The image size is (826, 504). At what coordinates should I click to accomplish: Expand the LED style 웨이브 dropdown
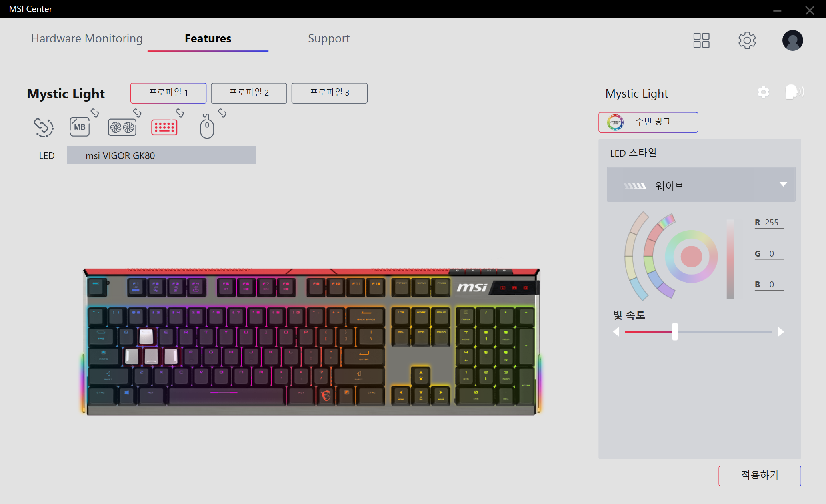[x=701, y=185]
